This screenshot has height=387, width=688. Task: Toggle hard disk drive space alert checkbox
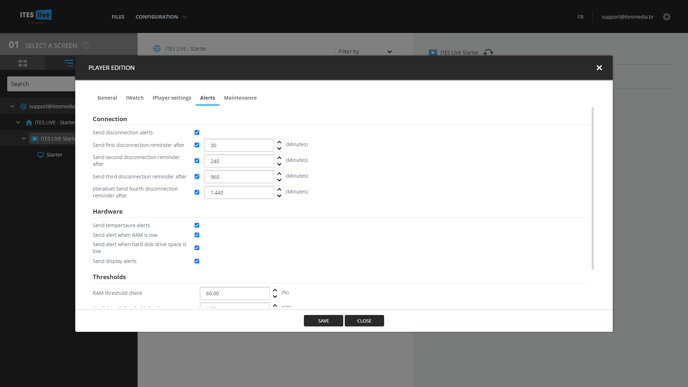point(197,247)
